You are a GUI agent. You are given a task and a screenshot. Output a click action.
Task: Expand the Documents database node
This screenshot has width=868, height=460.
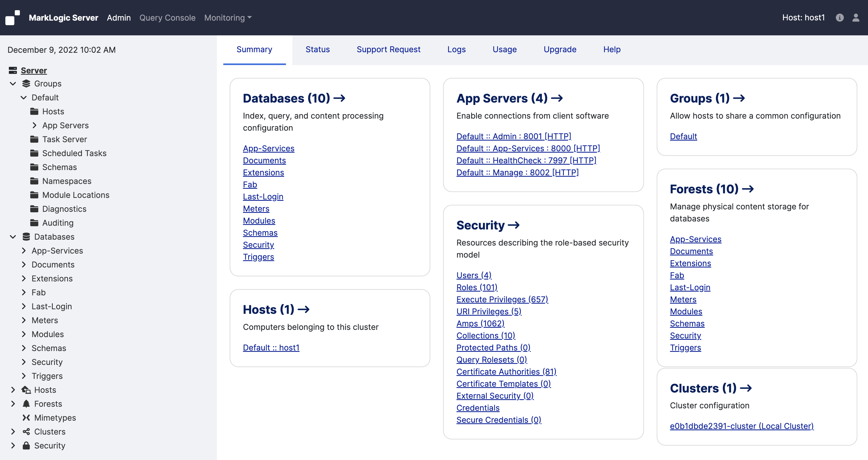tap(24, 265)
